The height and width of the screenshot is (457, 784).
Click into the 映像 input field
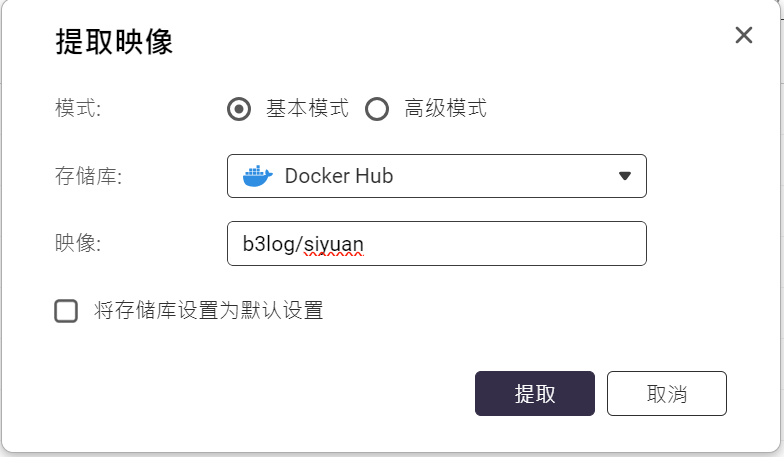point(436,243)
